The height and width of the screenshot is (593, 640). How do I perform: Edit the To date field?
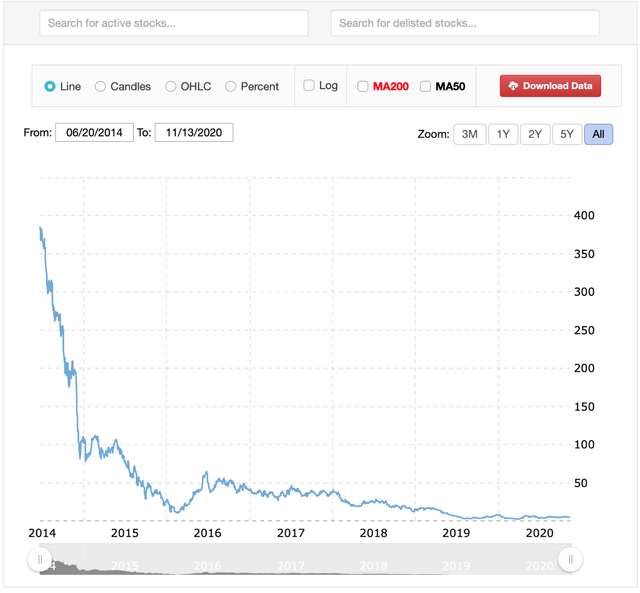(194, 132)
